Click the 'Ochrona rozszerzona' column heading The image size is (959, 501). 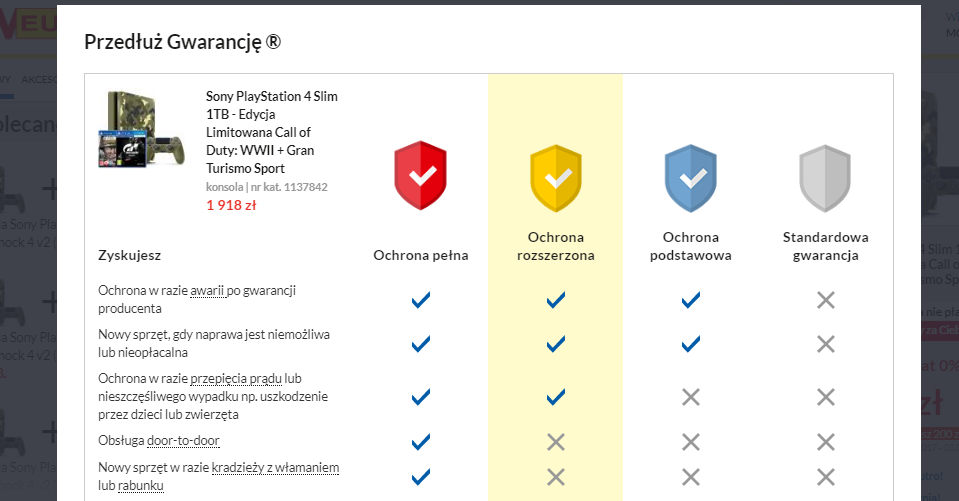coord(556,246)
